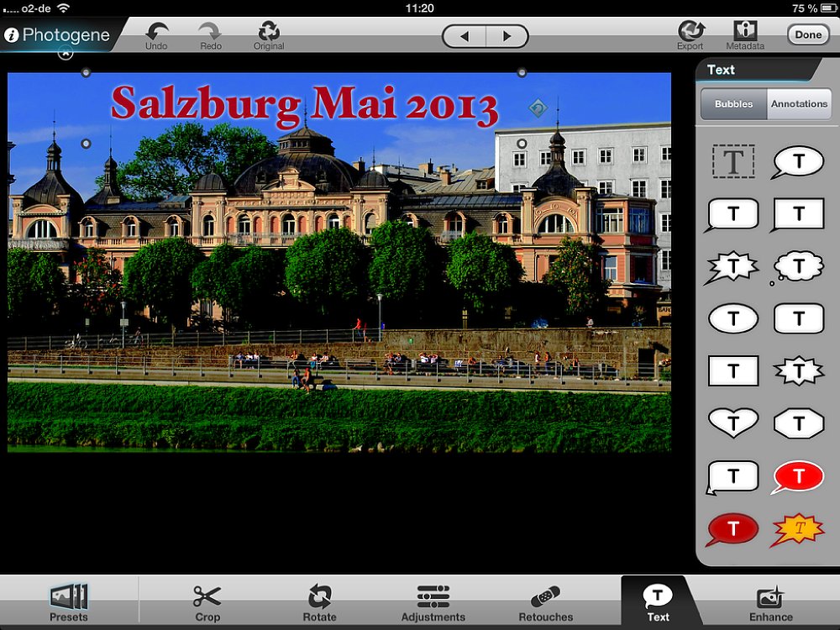The image size is (840, 630).
Task: Go to previous image with left arrow
Action: (464, 36)
